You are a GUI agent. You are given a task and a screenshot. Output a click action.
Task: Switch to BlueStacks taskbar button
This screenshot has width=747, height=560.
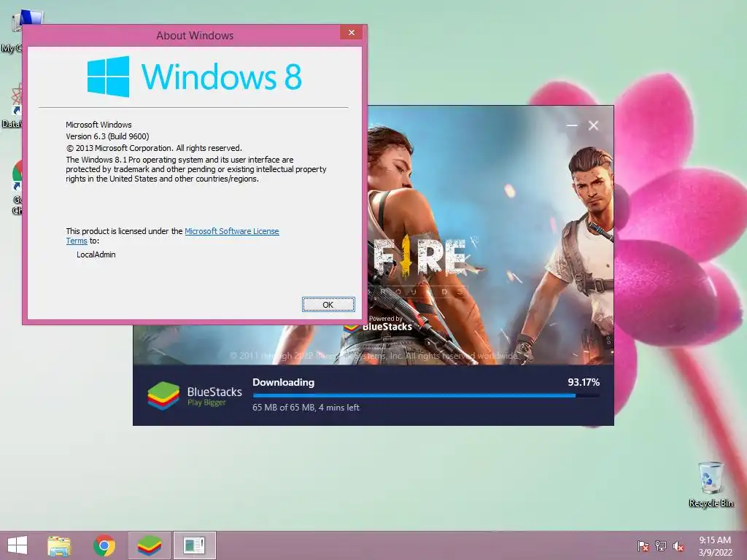[x=149, y=545]
